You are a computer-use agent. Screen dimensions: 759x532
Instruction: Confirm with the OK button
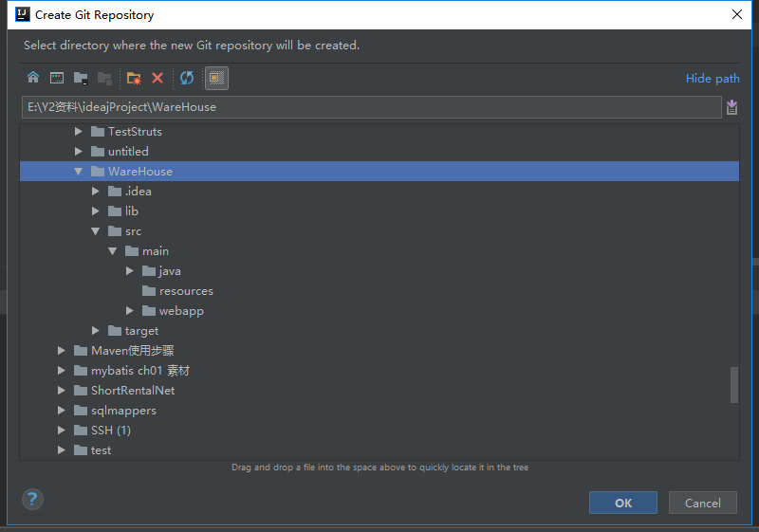coord(623,503)
